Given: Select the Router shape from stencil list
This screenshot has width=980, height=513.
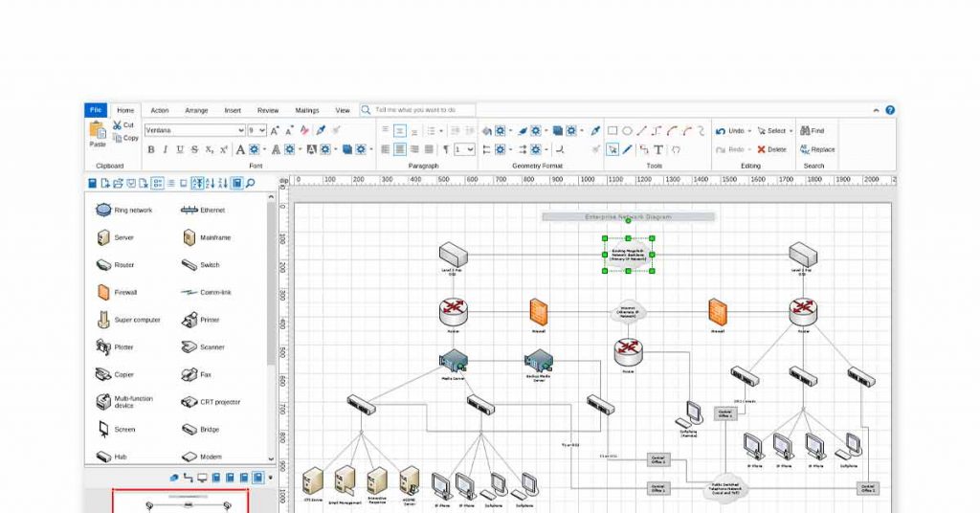Looking at the screenshot, I should point(104,265).
